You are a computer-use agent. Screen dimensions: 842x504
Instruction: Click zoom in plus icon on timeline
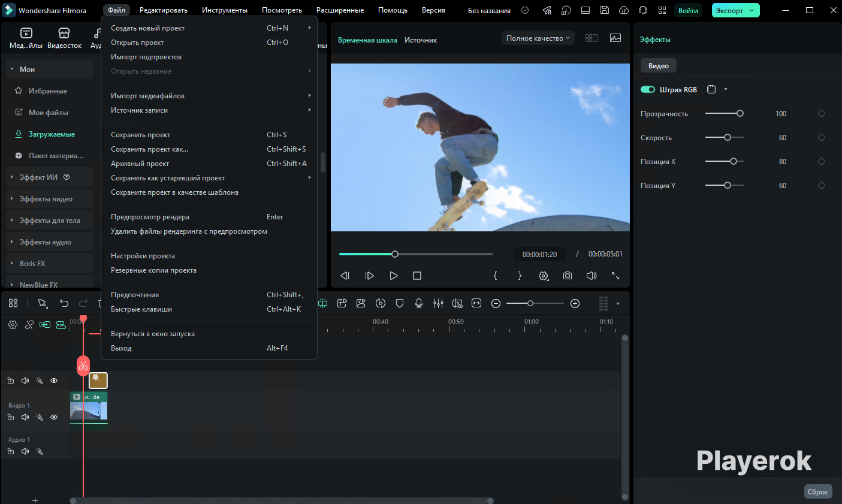[575, 303]
